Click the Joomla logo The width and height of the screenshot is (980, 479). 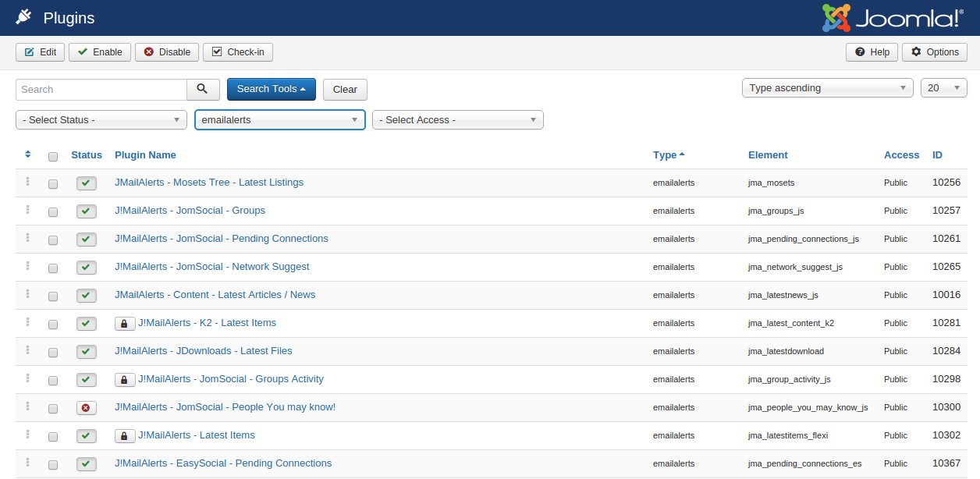click(x=893, y=17)
